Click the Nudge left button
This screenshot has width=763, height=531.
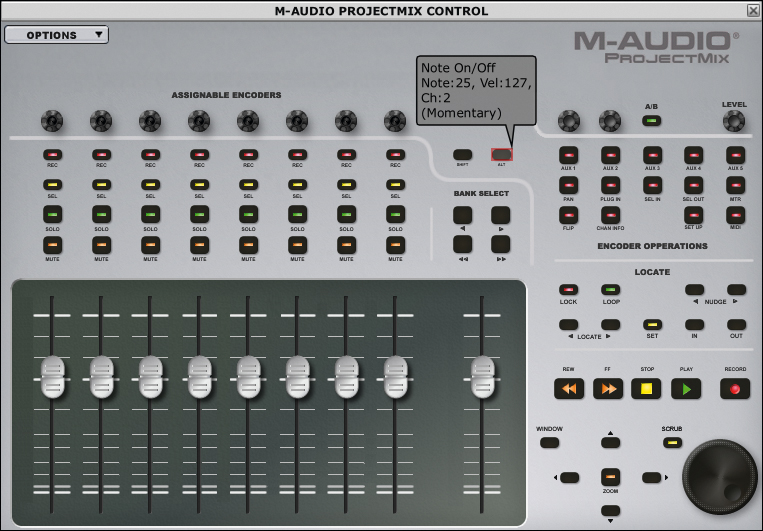tap(694, 290)
